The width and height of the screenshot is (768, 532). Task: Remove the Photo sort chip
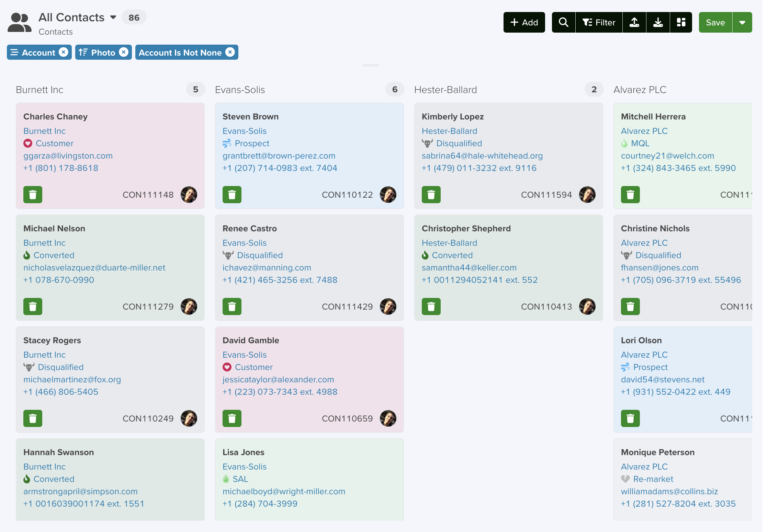124,52
